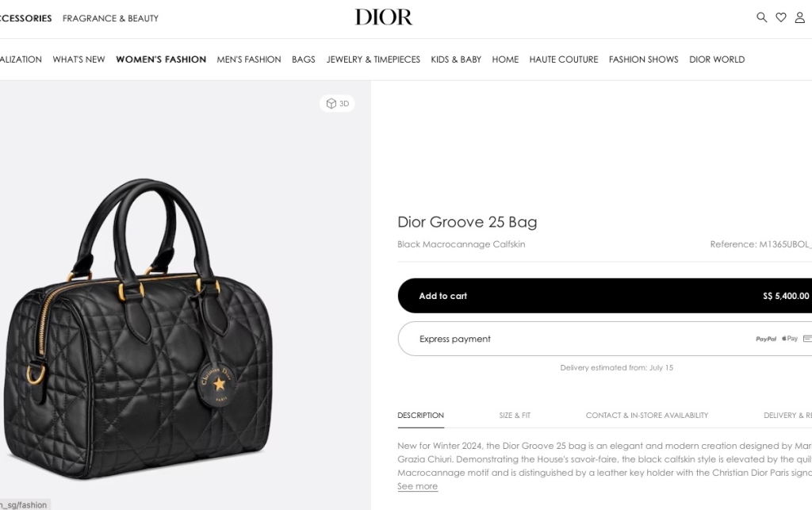
Task: Open Fragrance & Beauty section
Action: tap(110, 18)
